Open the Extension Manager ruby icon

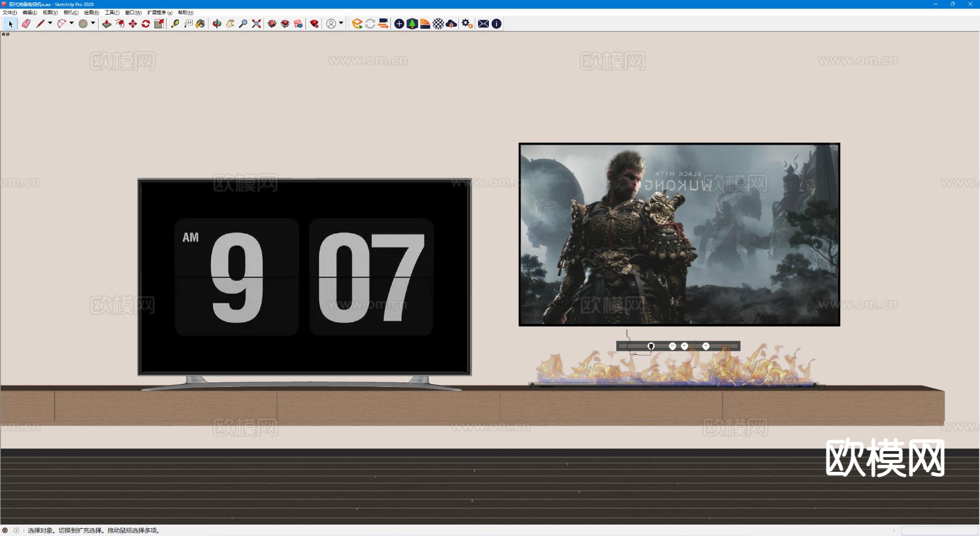tap(314, 24)
